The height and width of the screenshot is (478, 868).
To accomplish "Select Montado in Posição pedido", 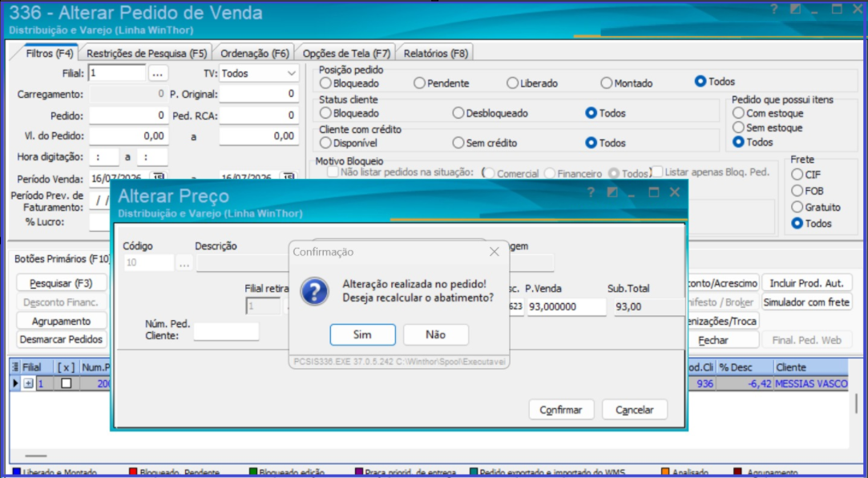I will click(627, 83).
